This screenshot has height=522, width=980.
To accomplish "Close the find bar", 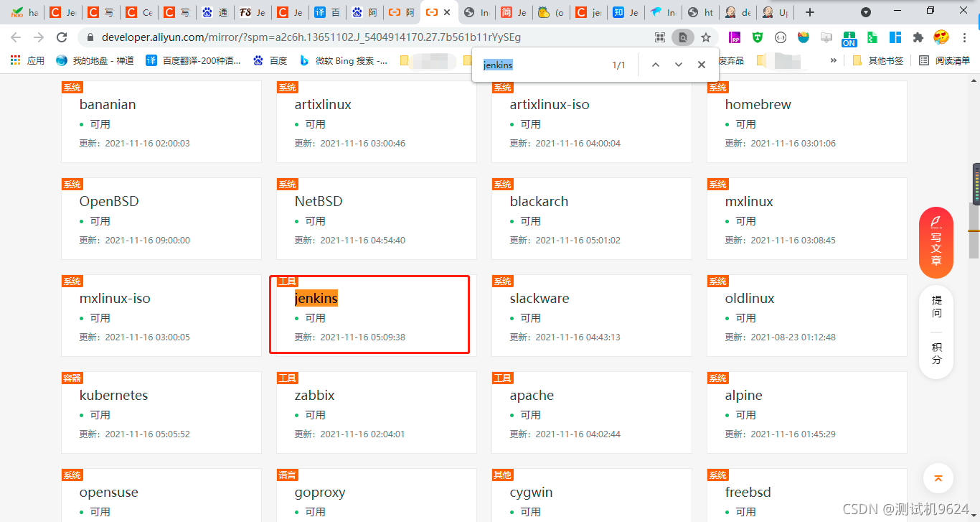I will pyautogui.click(x=702, y=65).
